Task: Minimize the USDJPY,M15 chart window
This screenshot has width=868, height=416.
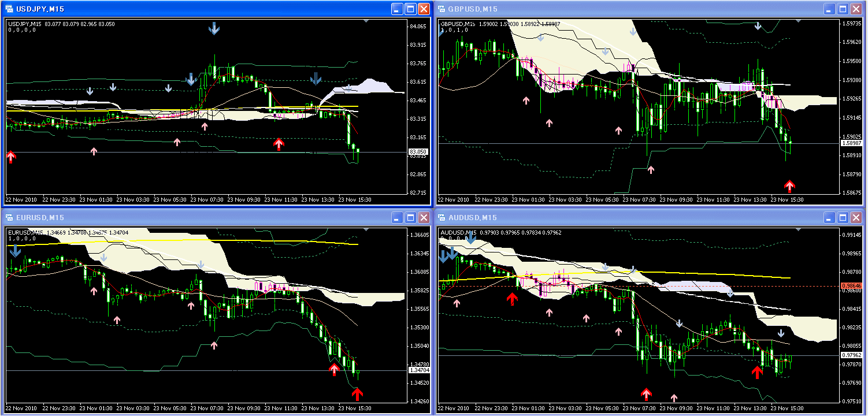Action: pos(397,9)
